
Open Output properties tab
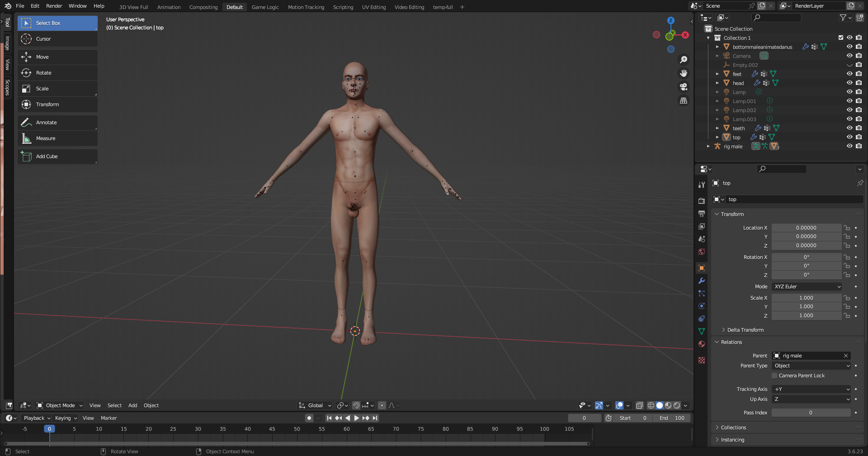pos(702,213)
